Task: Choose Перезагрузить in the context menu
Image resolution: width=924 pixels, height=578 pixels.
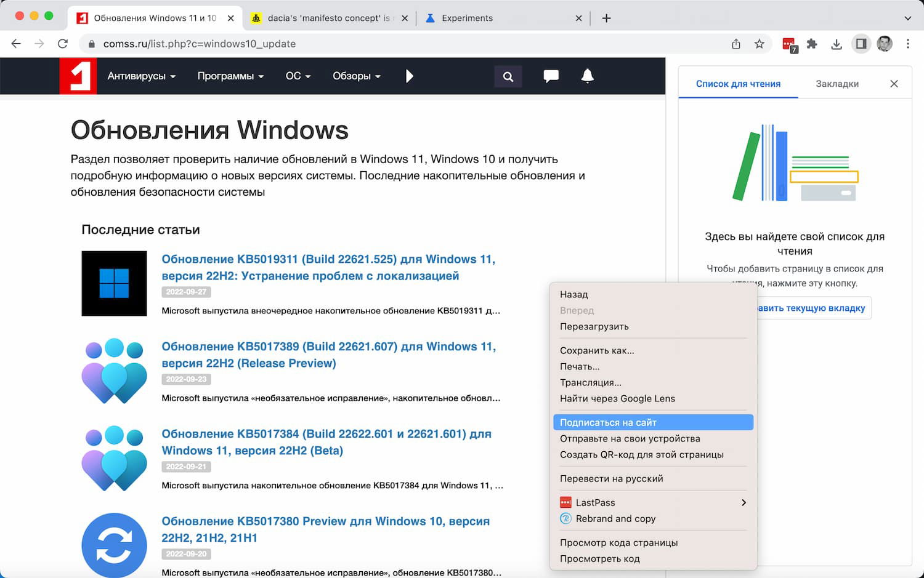Action: pos(653,327)
